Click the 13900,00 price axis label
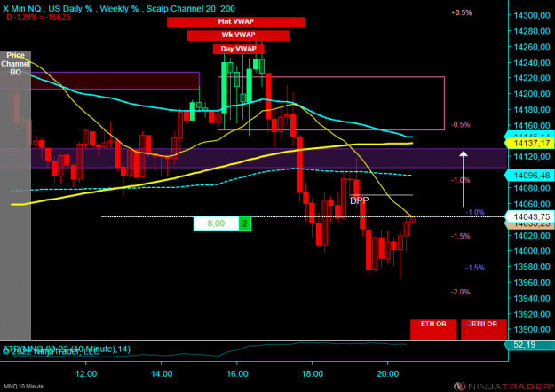The height and width of the screenshot is (392, 555). (x=532, y=329)
